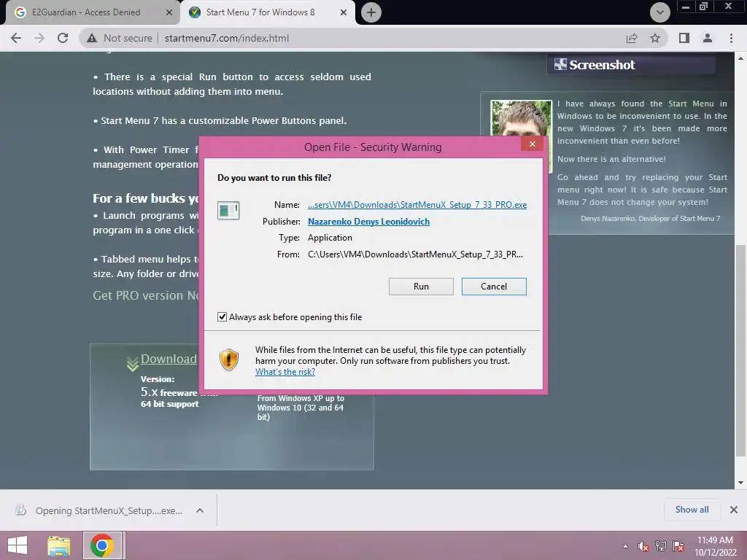Click the text 'Denys Nazarenko, Developer of Start Menu 7'
Viewport: 747px width, 560px height.
click(650, 218)
